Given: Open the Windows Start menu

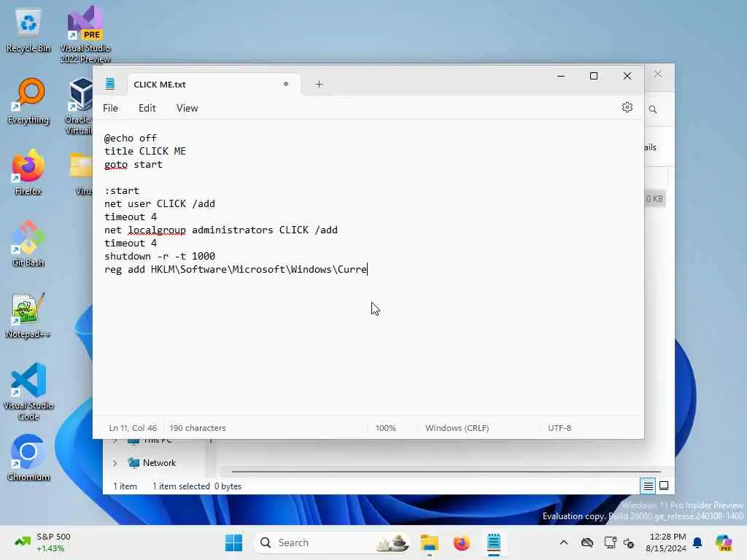Looking at the screenshot, I should point(233,542).
